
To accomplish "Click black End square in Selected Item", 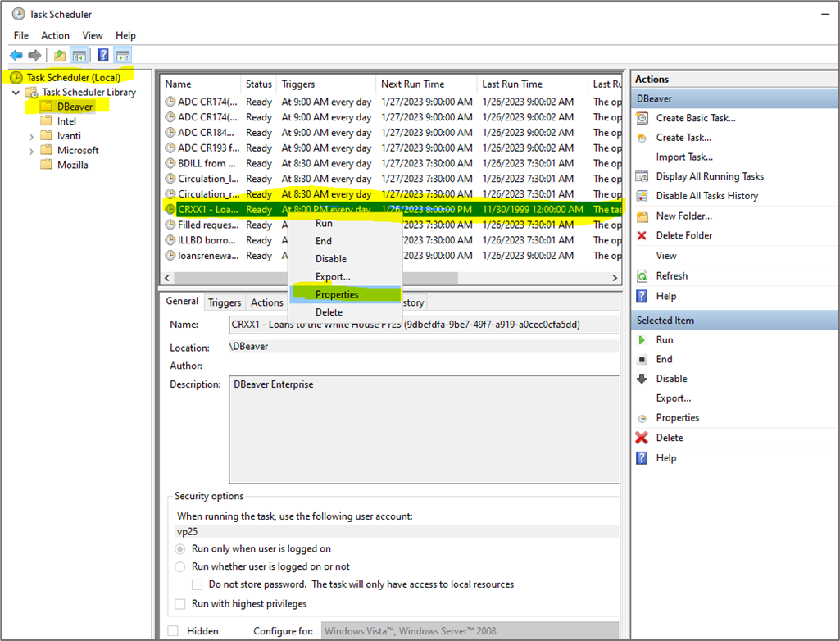I will 642,359.
